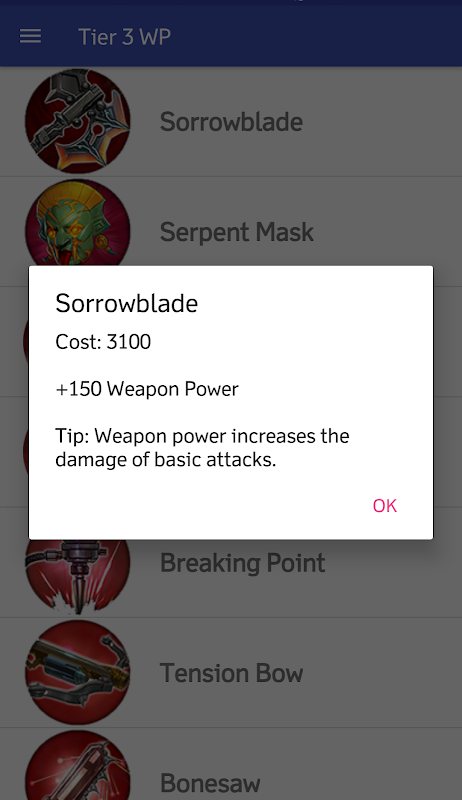Tap the Sorrowblade item icon in list
This screenshot has height=800, width=462.
click(78, 121)
